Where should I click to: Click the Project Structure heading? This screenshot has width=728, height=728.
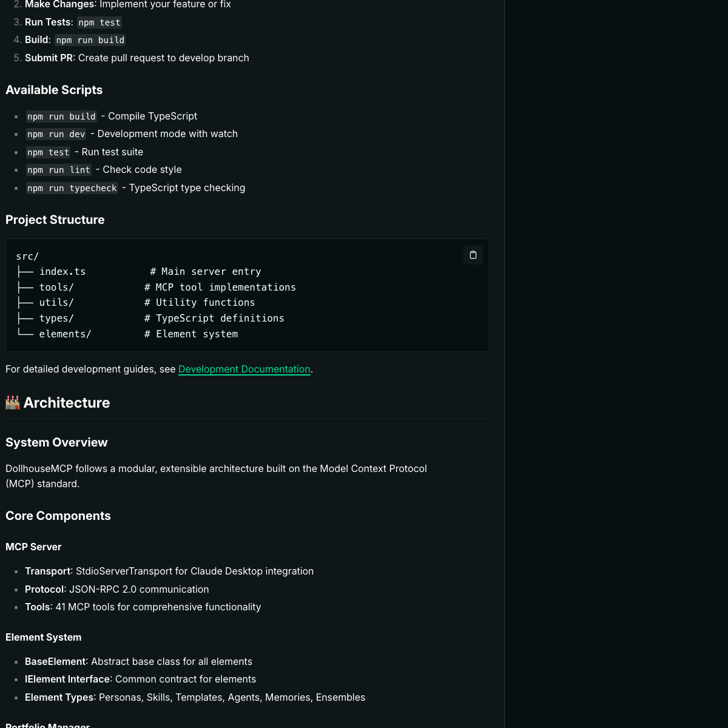[x=55, y=220]
